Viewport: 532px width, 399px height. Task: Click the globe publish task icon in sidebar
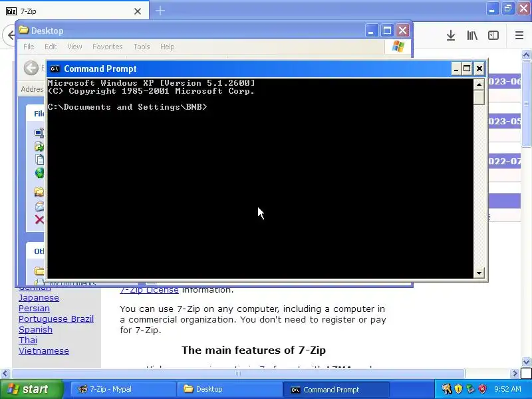[x=39, y=173]
